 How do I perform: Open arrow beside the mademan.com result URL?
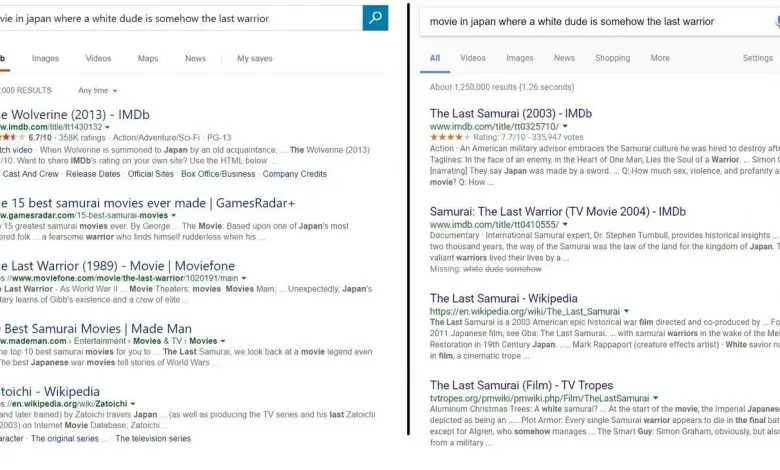222,341
